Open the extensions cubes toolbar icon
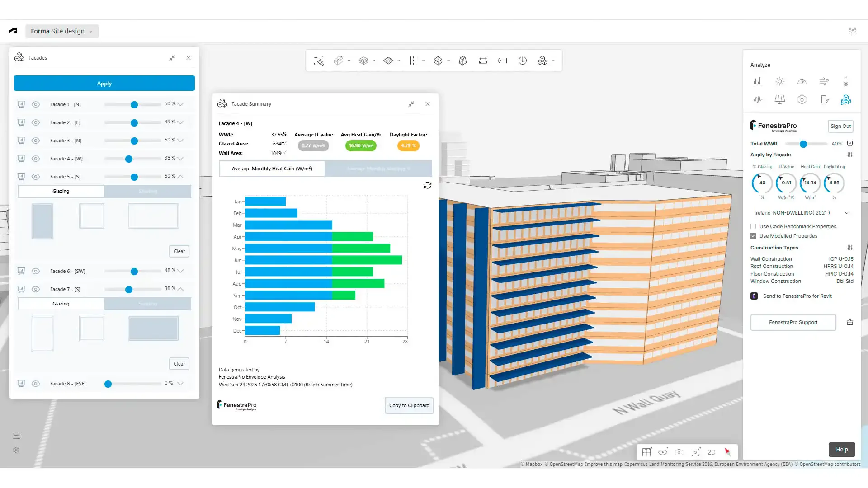Screen dimensions: 868x488 [x=542, y=61]
